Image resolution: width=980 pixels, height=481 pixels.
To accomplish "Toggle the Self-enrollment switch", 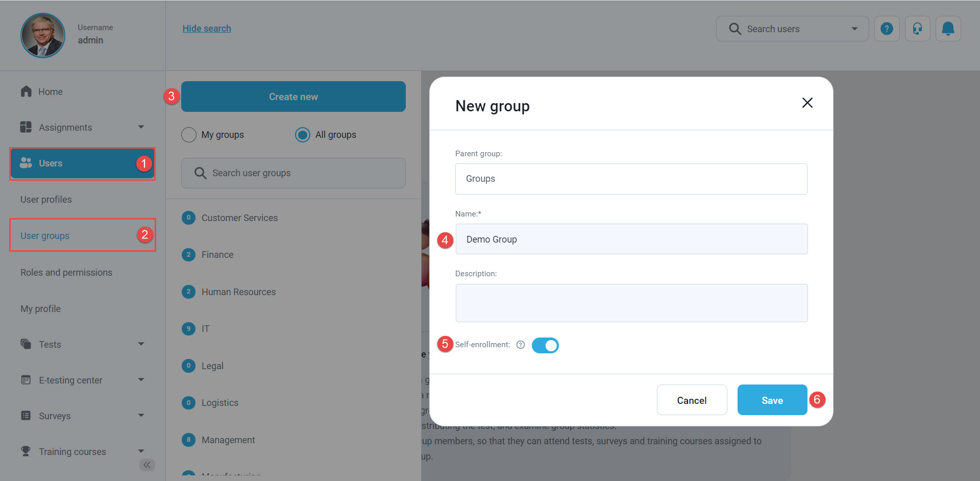I will coord(545,346).
